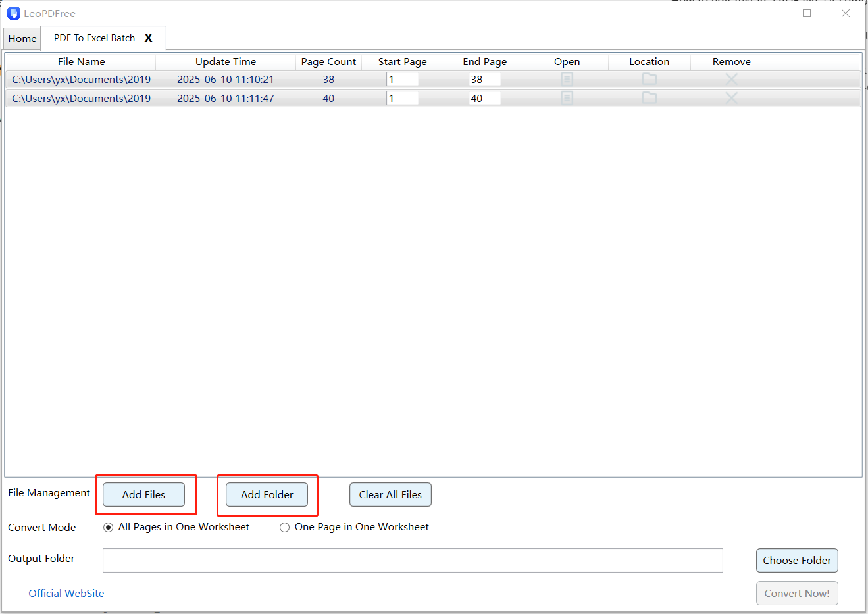Visit the Official WebSite link
Screen dimensions: 868x614
(66, 593)
